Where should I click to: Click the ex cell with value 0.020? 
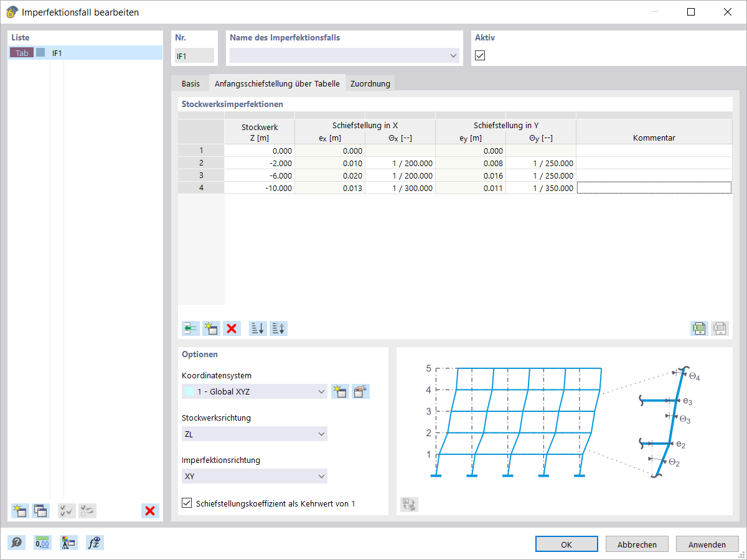tap(330, 175)
